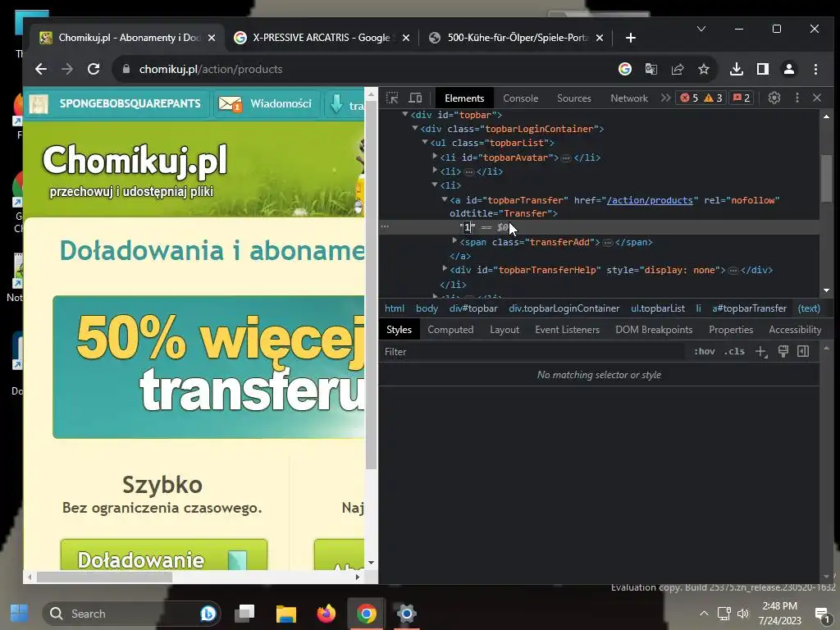Toggle the :hov element state button
Image resolution: width=840 pixels, height=630 pixels.
point(704,351)
